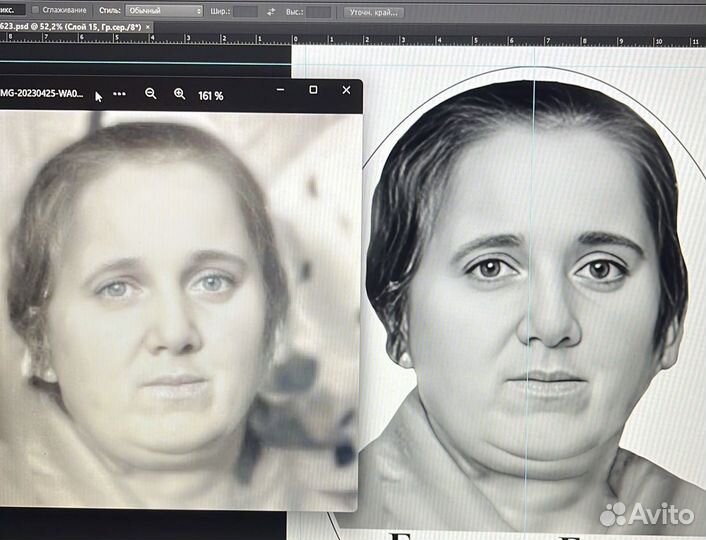Image resolution: width=706 pixels, height=540 pixels.
Task: Enable the Сглаживание checkbox
Action: tap(36, 10)
